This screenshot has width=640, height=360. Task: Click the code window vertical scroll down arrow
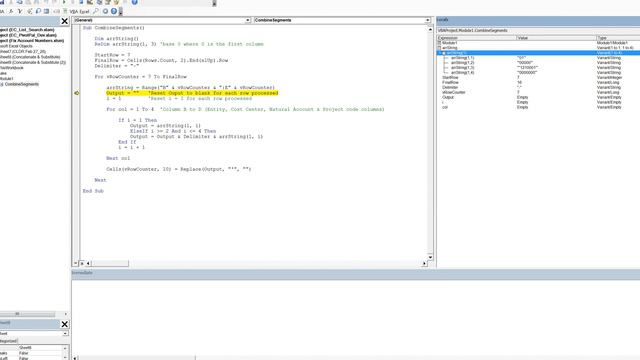pyautogui.click(x=430, y=257)
